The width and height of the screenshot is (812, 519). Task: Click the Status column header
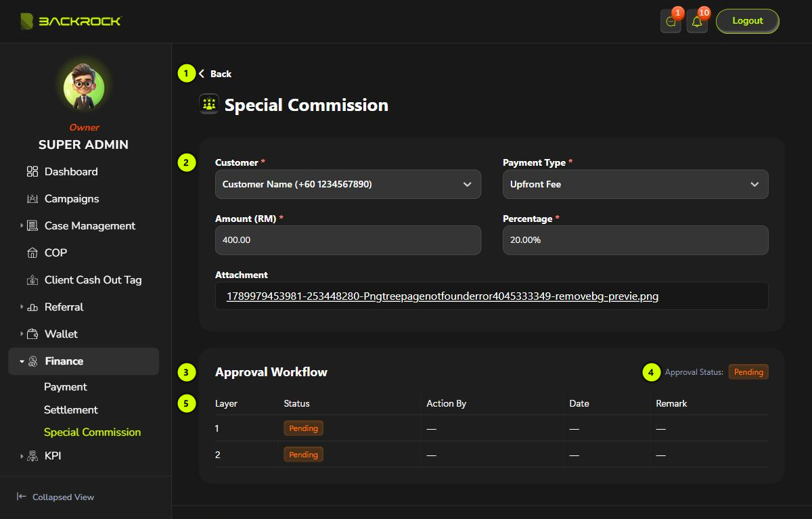(x=296, y=403)
